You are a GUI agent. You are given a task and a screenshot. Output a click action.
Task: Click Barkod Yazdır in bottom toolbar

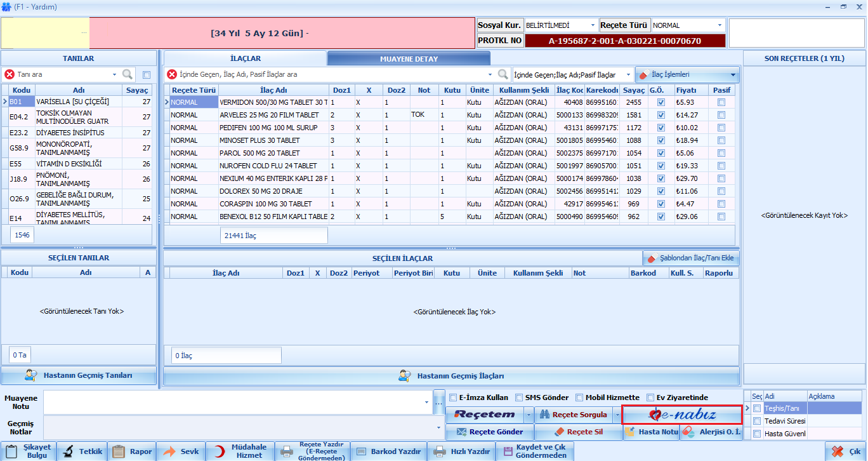388,451
